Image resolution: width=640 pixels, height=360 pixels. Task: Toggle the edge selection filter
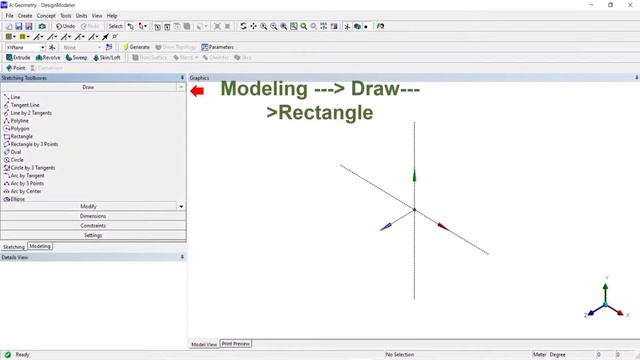(167, 27)
